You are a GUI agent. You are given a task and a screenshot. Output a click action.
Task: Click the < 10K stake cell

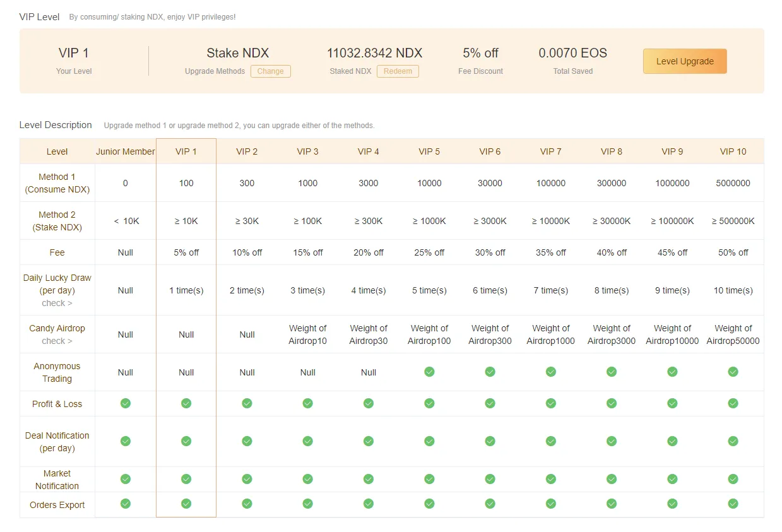click(x=126, y=221)
